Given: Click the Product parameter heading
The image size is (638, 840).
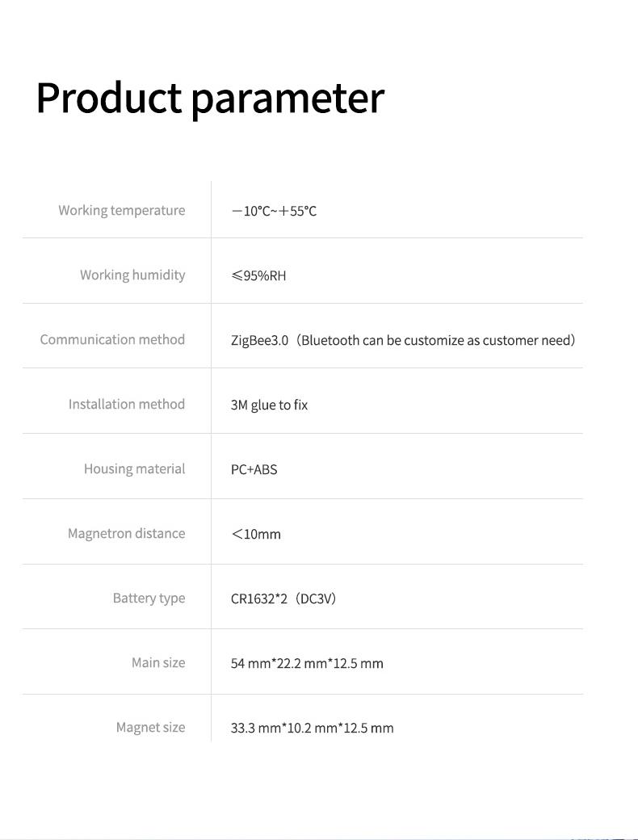Looking at the screenshot, I should pyautogui.click(x=210, y=99).
